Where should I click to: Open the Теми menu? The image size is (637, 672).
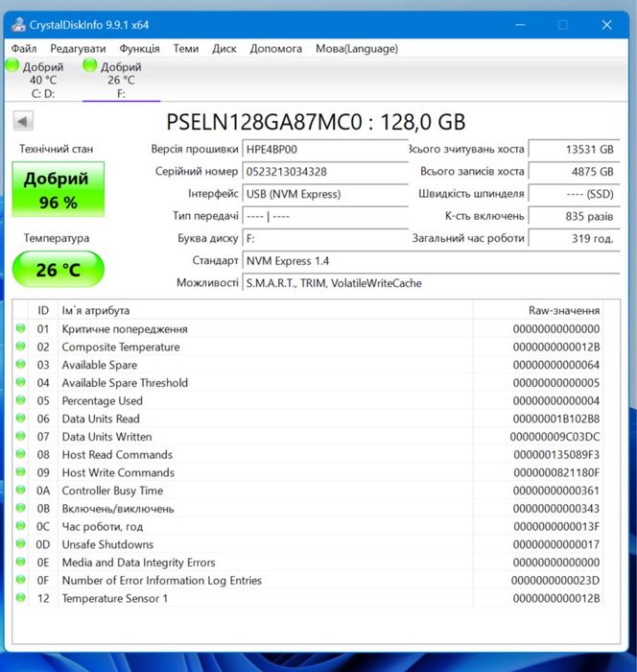(186, 48)
